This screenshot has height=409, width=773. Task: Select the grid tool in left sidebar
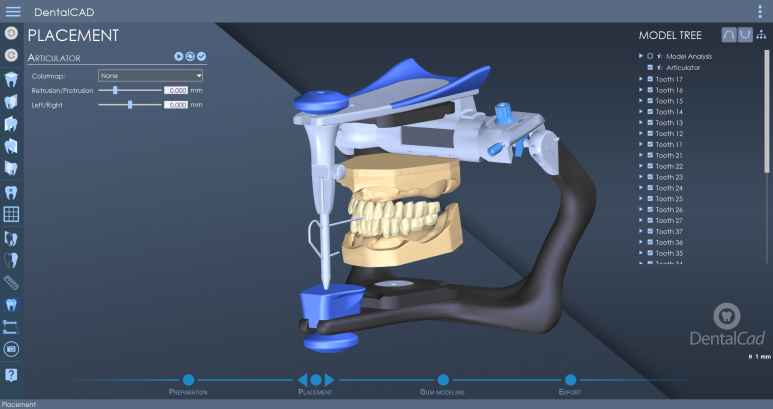tap(12, 214)
